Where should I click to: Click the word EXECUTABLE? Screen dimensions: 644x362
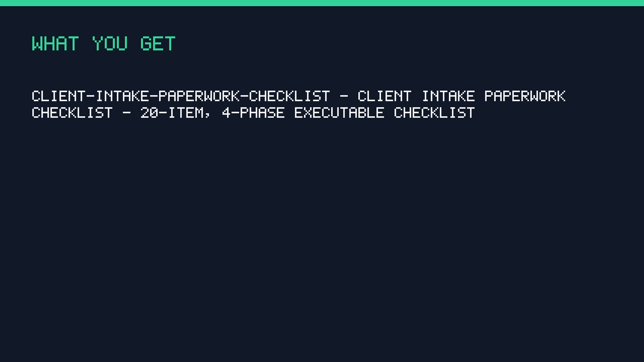click(x=339, y=113)
